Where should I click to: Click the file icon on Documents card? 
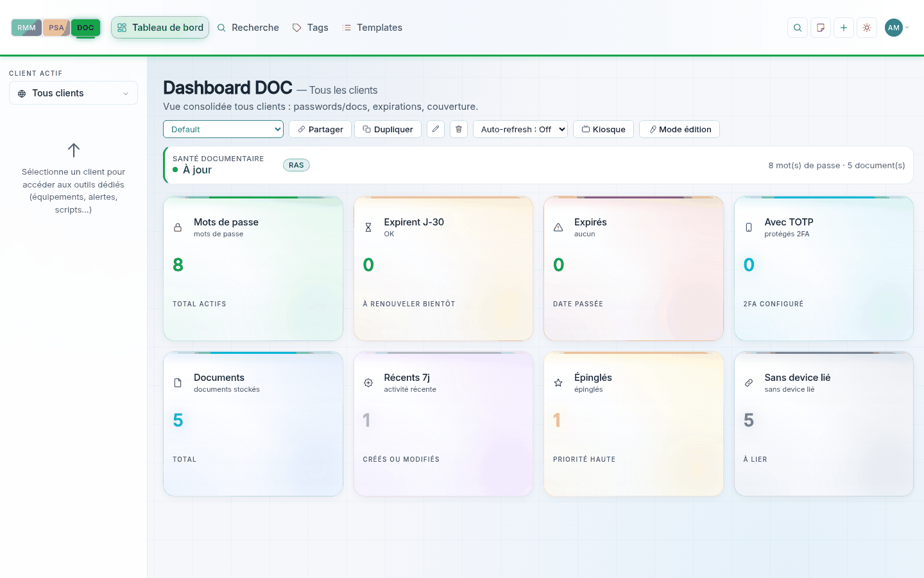[178, 383]
